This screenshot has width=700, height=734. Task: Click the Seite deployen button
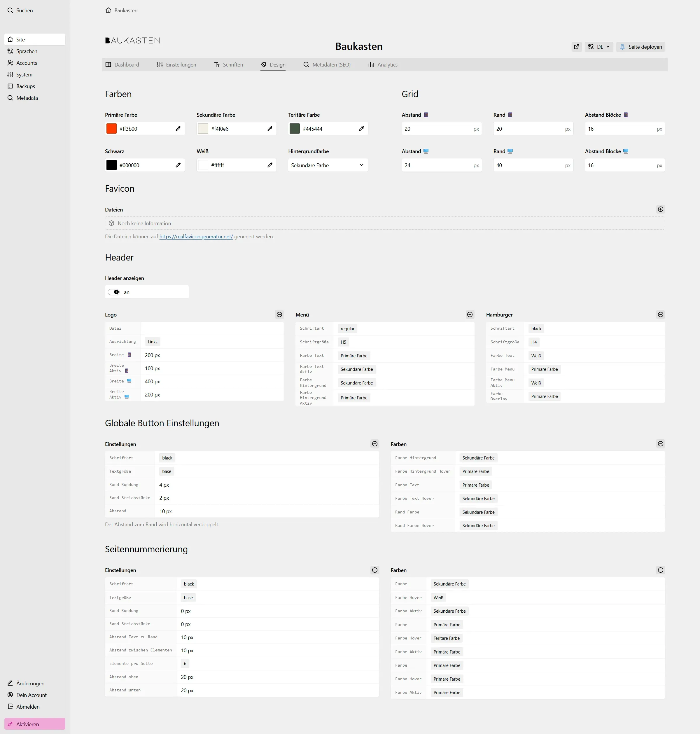(x=640, y=47)
